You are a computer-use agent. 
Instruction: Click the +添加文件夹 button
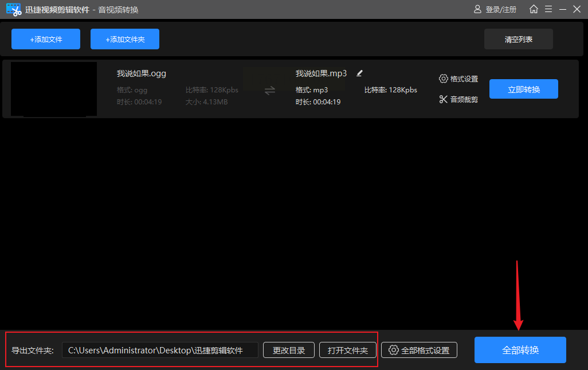coord(125,39)
